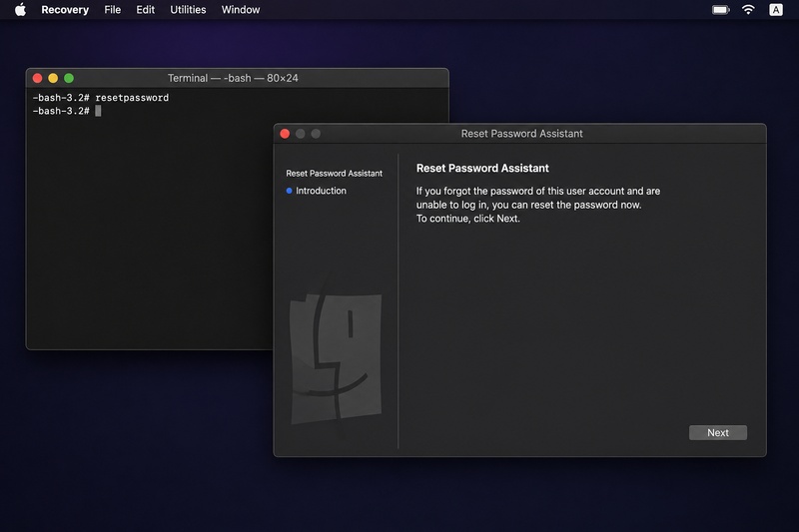Screen dimensions: 799x532
Task: Click the Reset Password Assistant title bar
Action: pos(521,134)
